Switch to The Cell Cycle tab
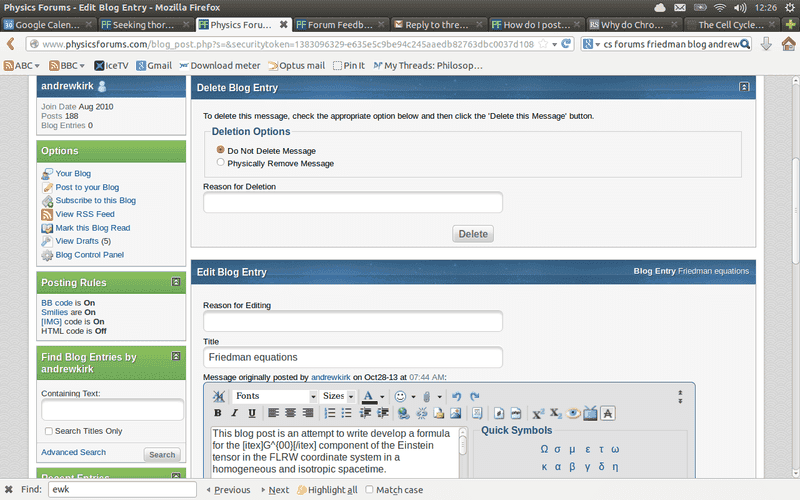Viewport: 800px width, 500px height. pos(731,24)
